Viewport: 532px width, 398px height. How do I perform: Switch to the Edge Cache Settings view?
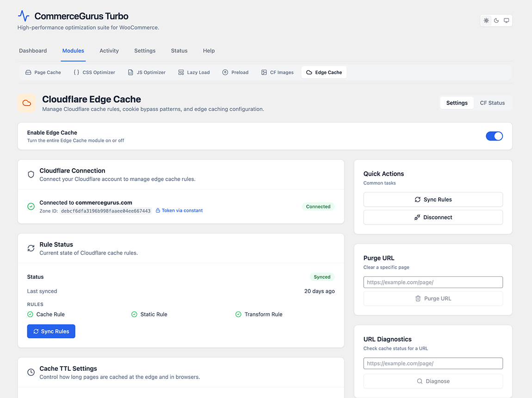(457, 103)
